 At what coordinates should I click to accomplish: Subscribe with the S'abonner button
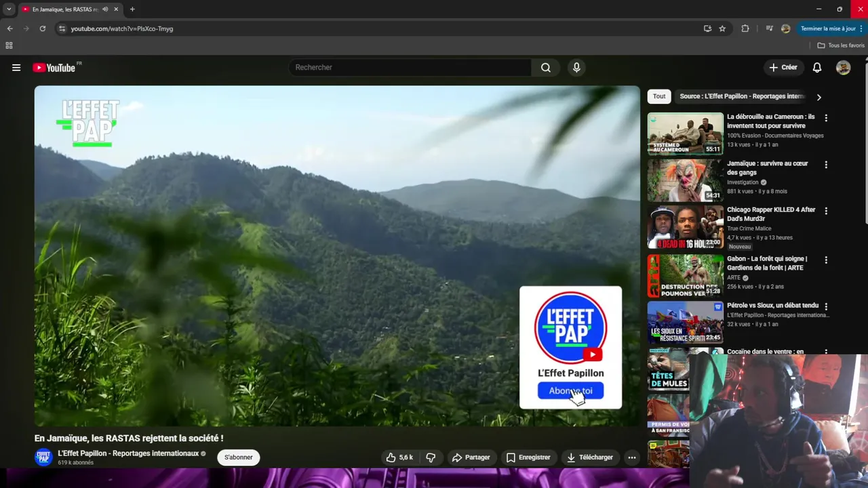(239, 457)
